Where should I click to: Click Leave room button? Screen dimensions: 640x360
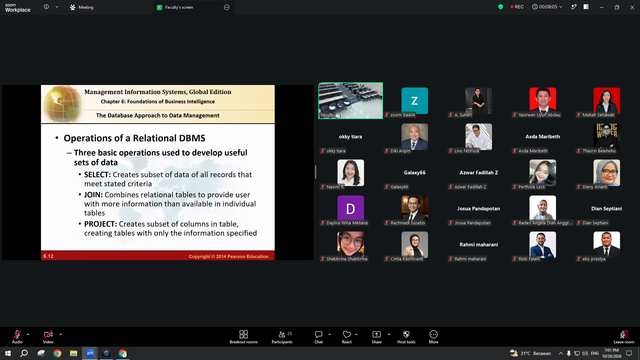(x=624, y=337)
